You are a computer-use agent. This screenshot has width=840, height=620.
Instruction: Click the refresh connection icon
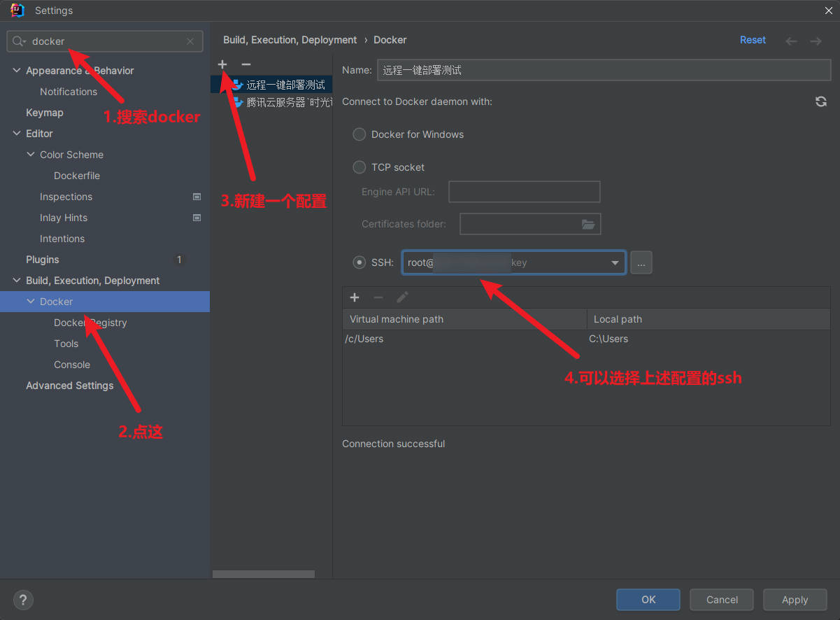(x=820, y=101)
